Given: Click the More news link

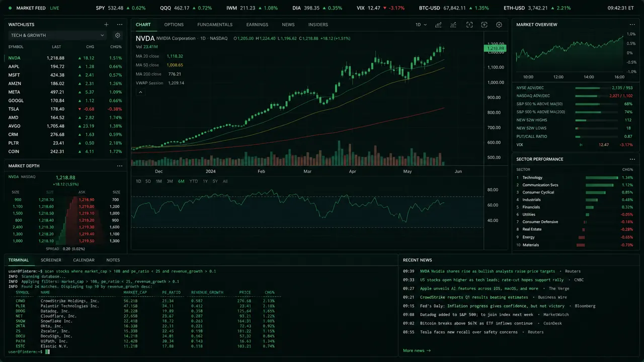Looking at the screenshot, I should coord(417,350).
